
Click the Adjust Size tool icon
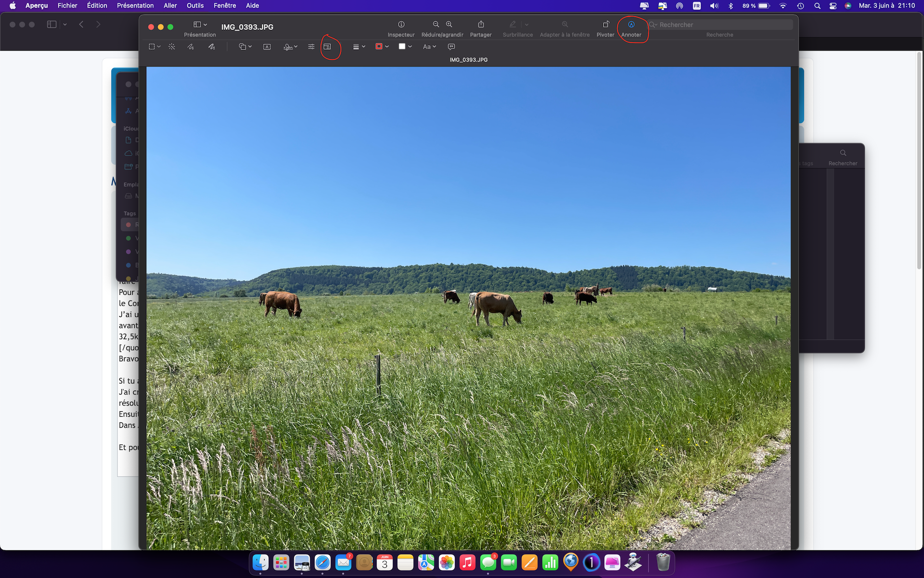[327, 47]
